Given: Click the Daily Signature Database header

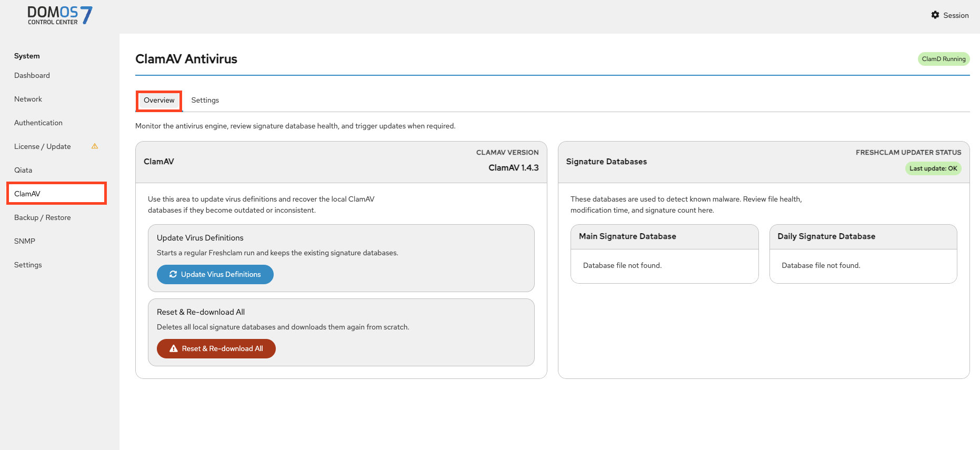Looking at the screenshot, I should [x=826, y=236].
